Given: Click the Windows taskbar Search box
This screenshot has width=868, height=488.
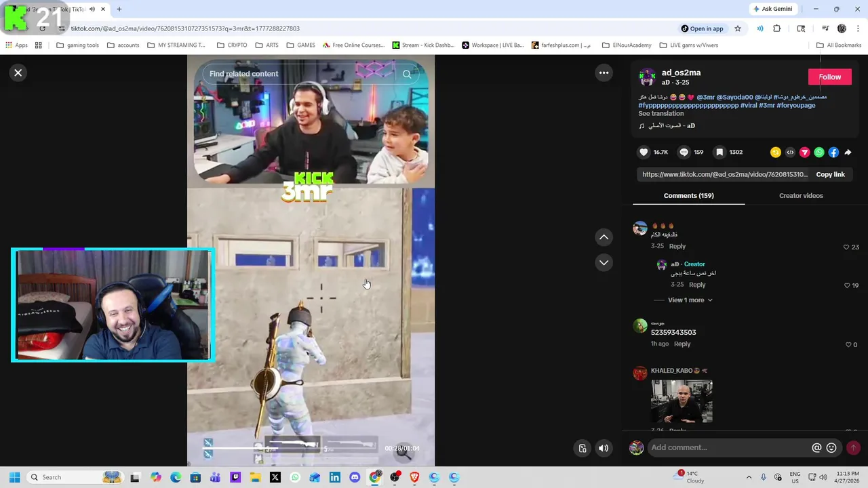Looking at the screenshot, I should [75, 477].
